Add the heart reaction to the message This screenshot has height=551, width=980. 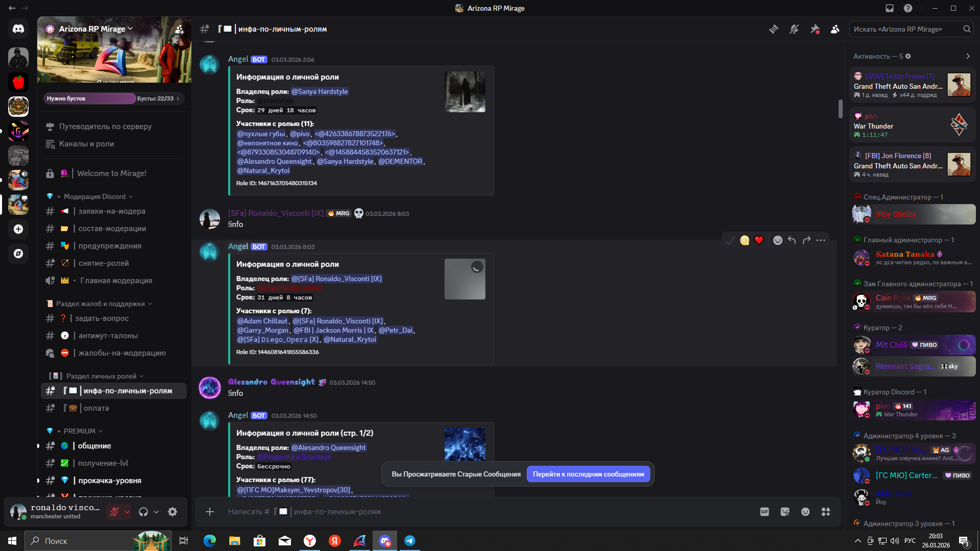[x=759, y=240]
